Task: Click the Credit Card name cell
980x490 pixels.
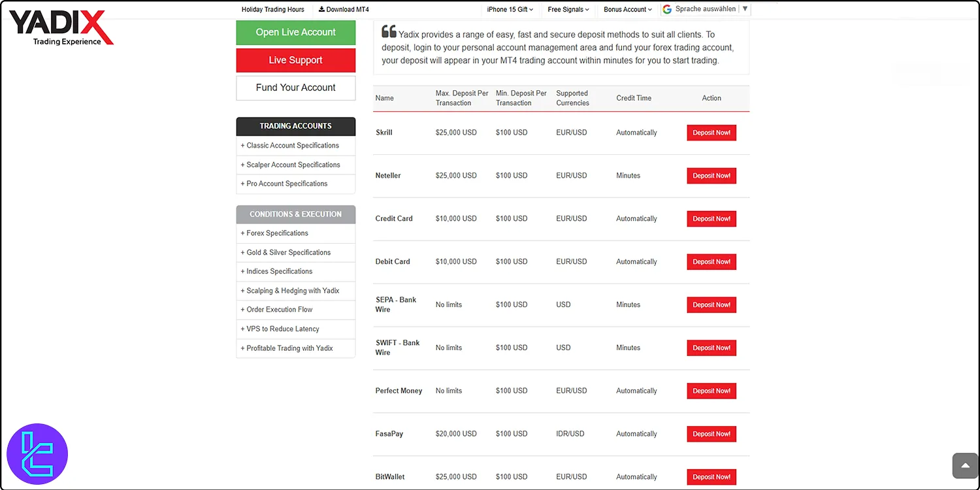Action: pos(394,219)
